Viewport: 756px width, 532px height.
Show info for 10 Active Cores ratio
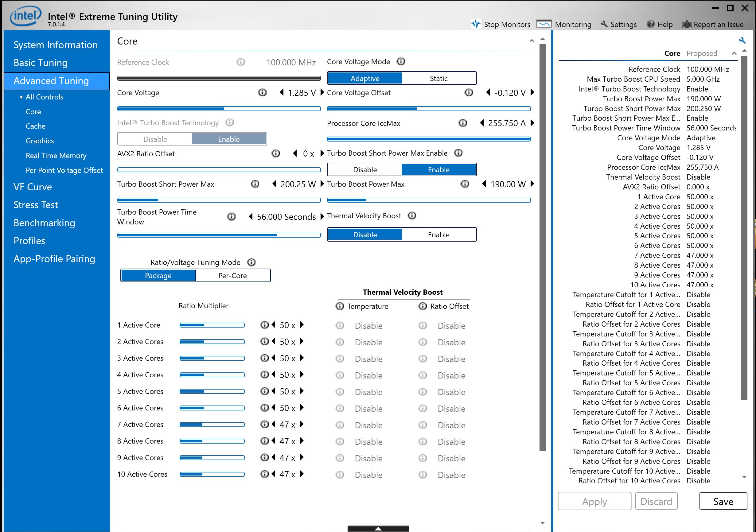(x=264, y=474)
